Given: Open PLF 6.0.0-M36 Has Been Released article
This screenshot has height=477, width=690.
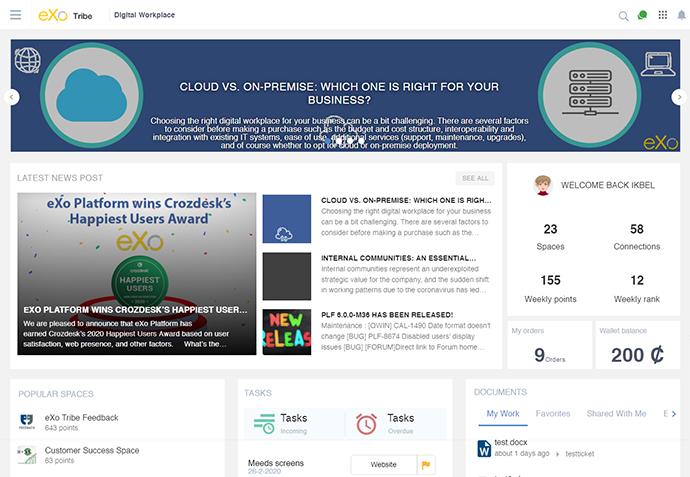Looking at the screenshot, I should coord(387,315).
